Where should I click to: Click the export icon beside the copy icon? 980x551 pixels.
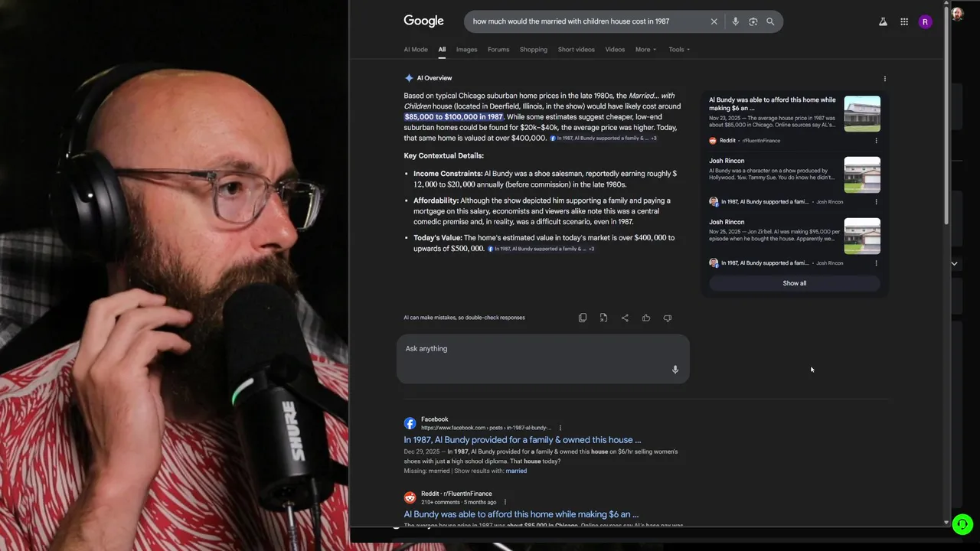tap(603, 318)
